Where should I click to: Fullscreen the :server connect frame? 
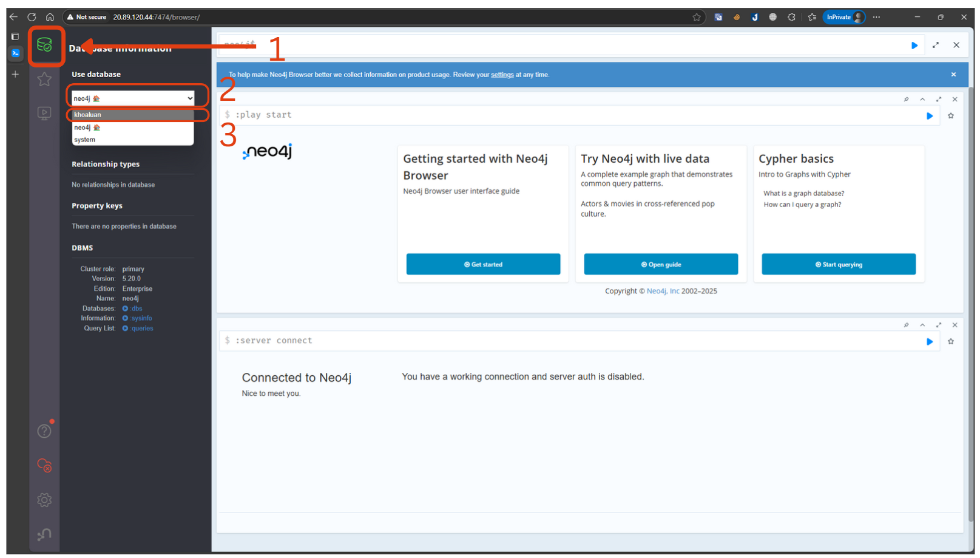pyautogui.click(x=939, y=325)
